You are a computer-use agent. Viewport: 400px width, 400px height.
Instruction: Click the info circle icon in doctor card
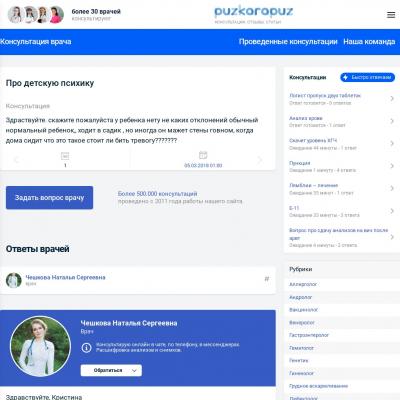click(x=86, y=348)
